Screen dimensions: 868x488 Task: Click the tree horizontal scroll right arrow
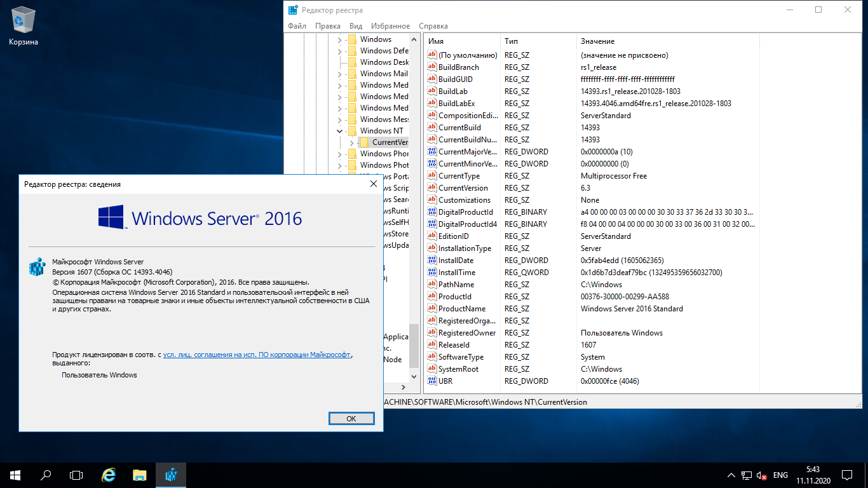(403, 387)
